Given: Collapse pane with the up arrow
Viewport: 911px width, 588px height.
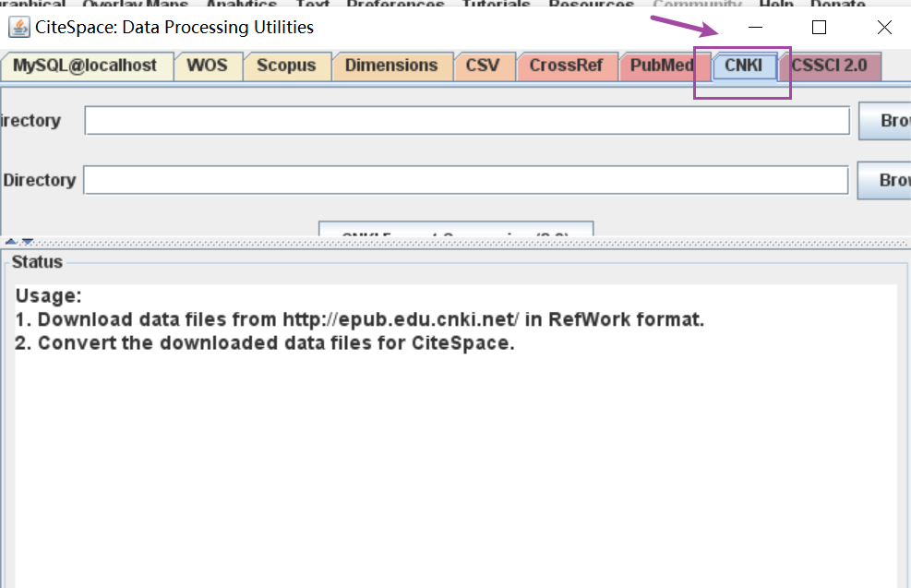Looking at the screenshot, I should (x=10, y=241).
